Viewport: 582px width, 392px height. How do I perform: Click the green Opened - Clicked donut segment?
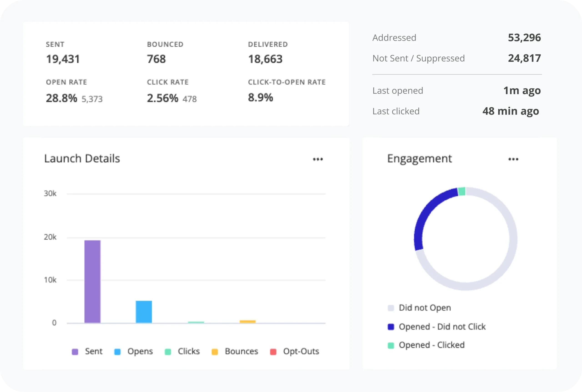462,192
